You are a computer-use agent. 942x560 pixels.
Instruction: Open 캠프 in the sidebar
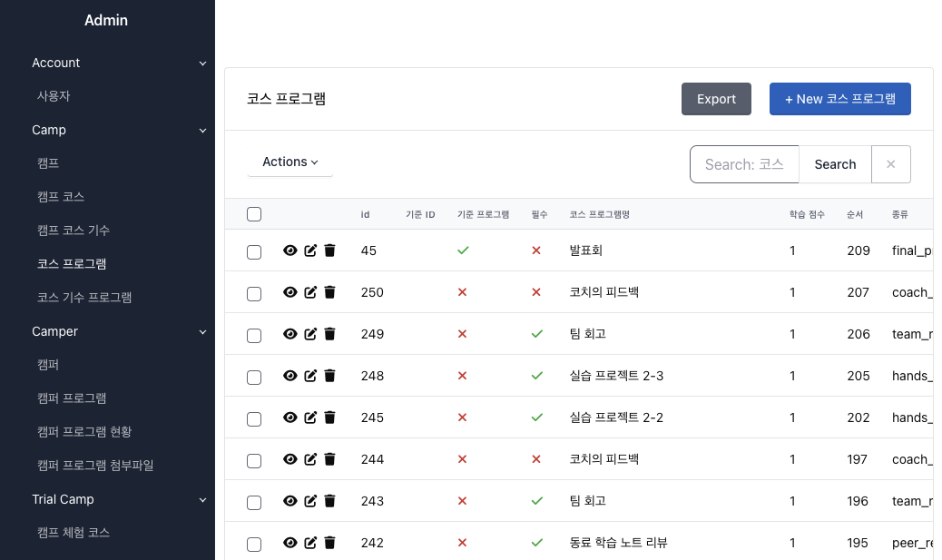coord(48,163)
